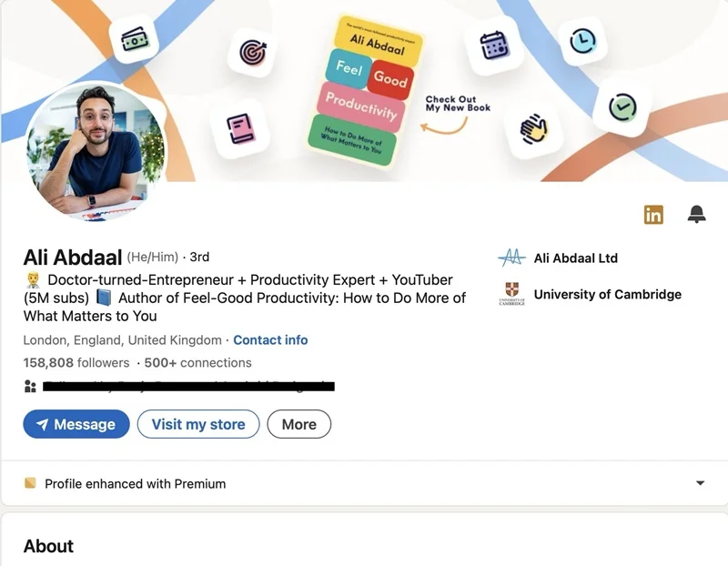Click the University of Cambridge crest icon
The image size is (728, 566).
(511, 294)
